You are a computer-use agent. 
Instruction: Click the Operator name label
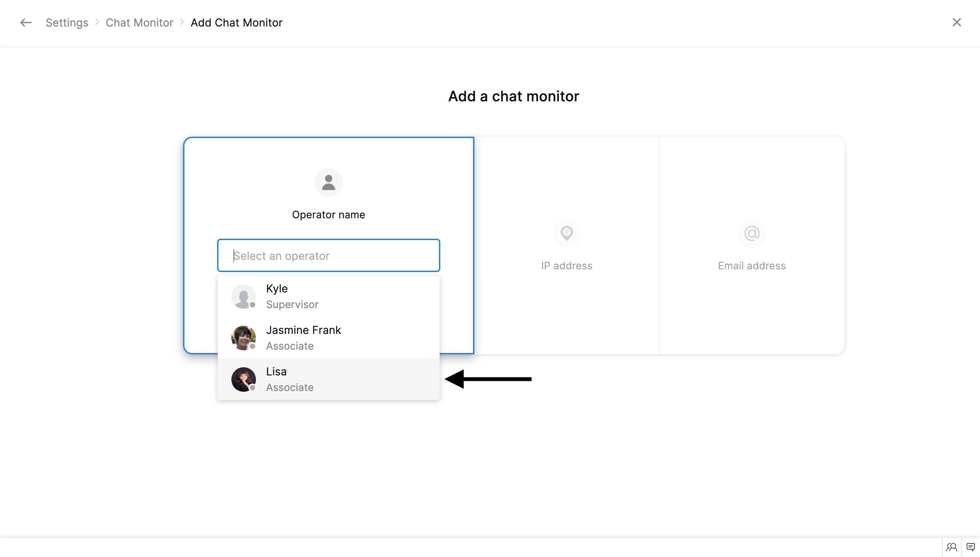[328, 215]
